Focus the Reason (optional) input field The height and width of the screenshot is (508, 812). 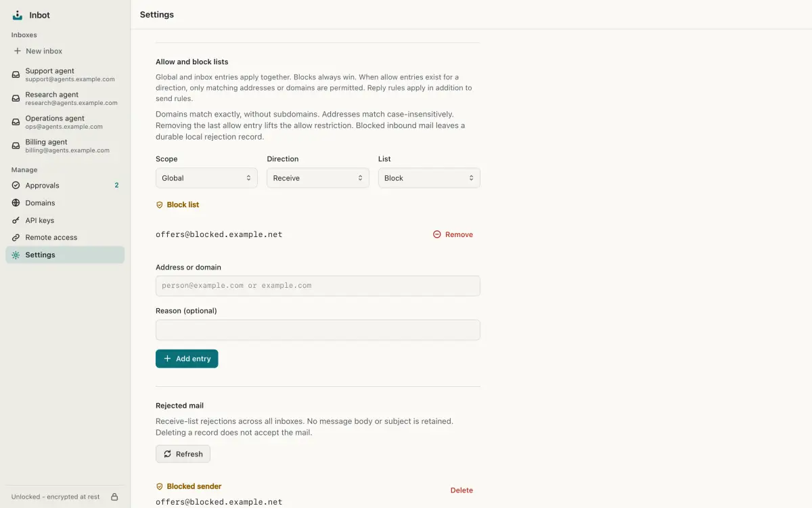(318, 330)
